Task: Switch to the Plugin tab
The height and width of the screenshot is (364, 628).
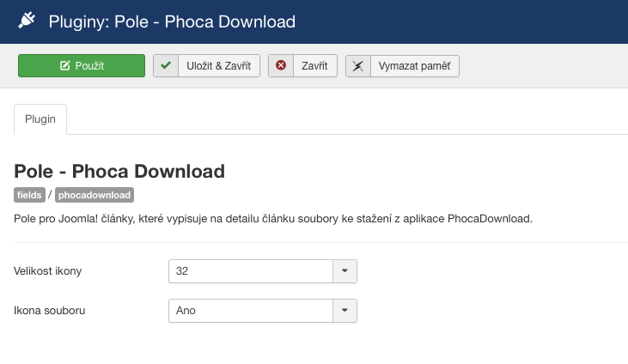Action: 40,119
